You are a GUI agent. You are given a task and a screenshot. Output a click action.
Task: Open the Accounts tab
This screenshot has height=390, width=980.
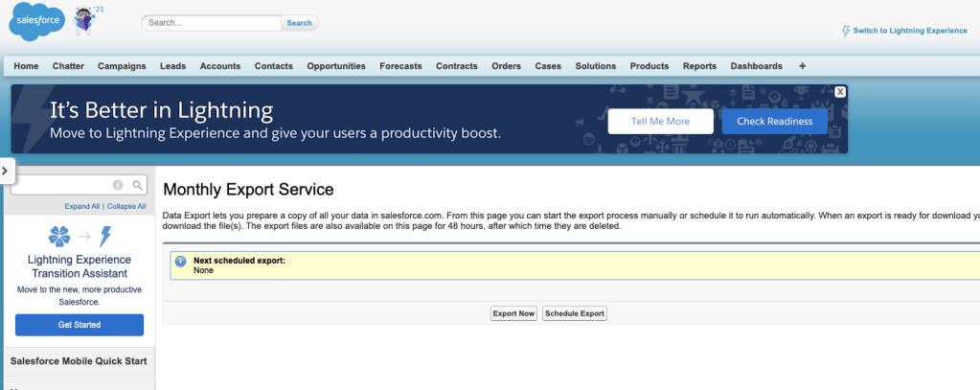coord(220,66)
